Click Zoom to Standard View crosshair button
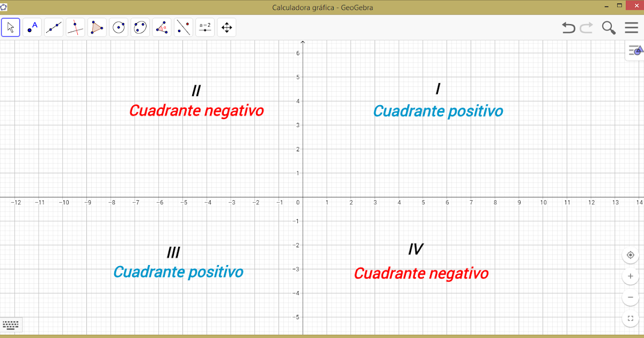This screenshot has width=644, height=338. [630, 255]
